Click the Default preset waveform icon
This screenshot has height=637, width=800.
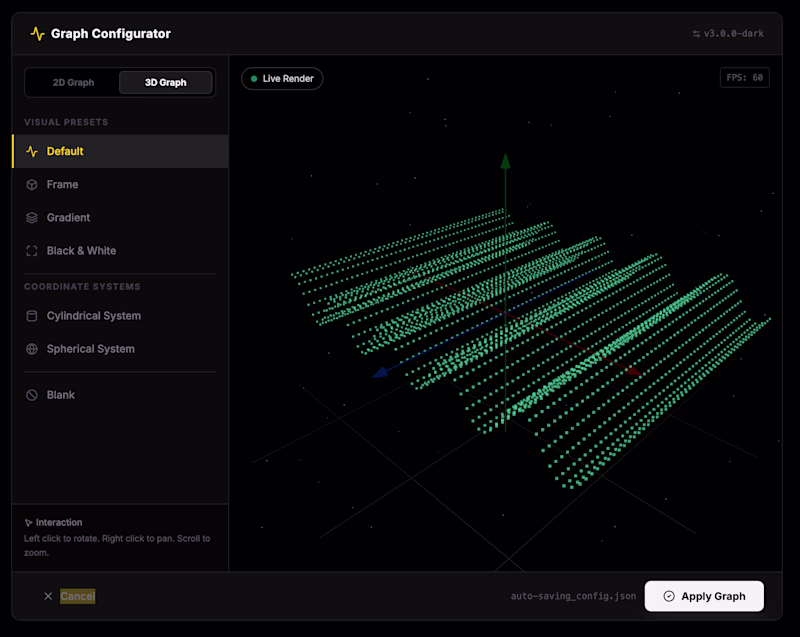(32, 152)
